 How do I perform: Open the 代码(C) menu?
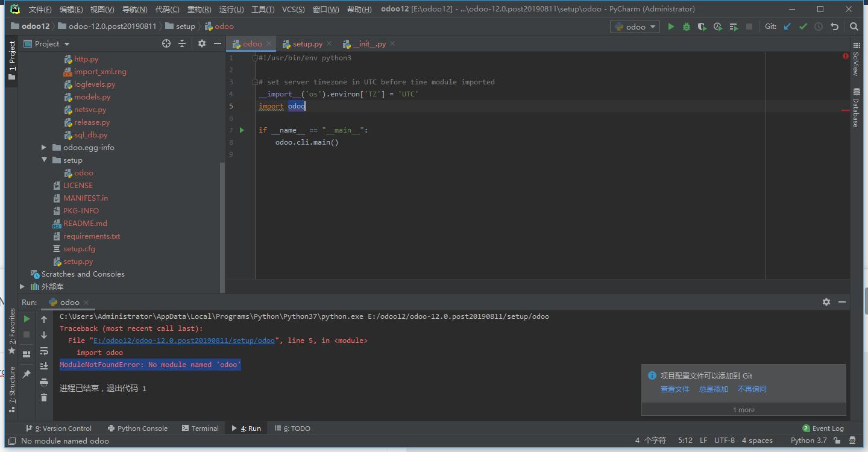click(x=167, y=10)
